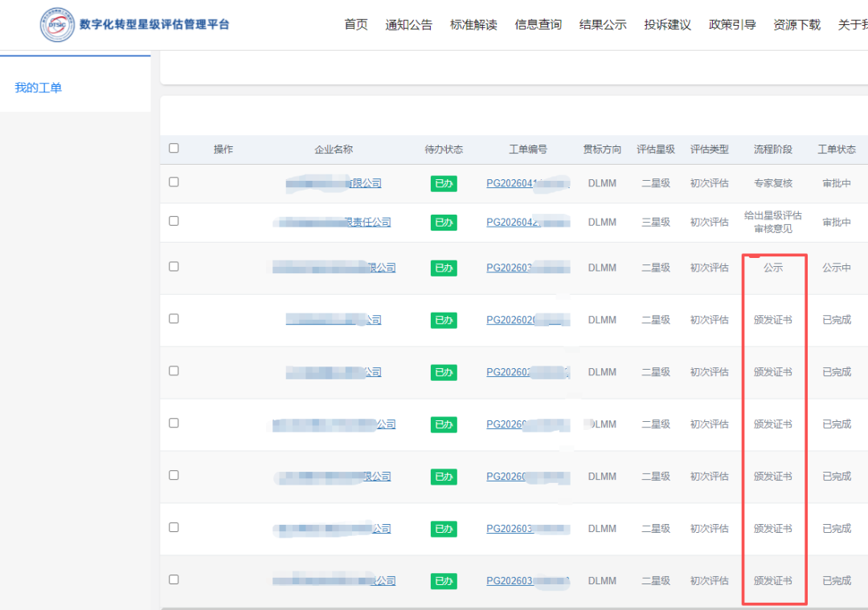Check the checkbox for the 公示中 row
The width and height of the screenshot is (868, 610).
click(x=174, y=266)
